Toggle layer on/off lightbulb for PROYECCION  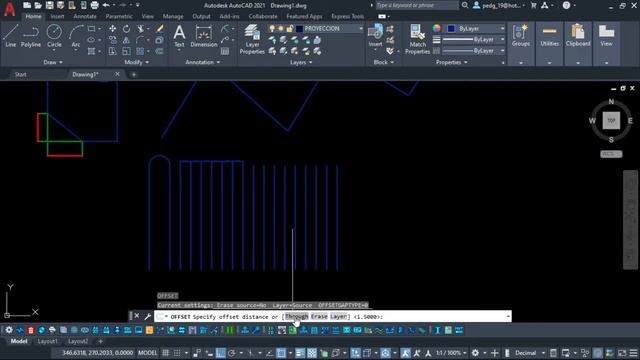272,29
